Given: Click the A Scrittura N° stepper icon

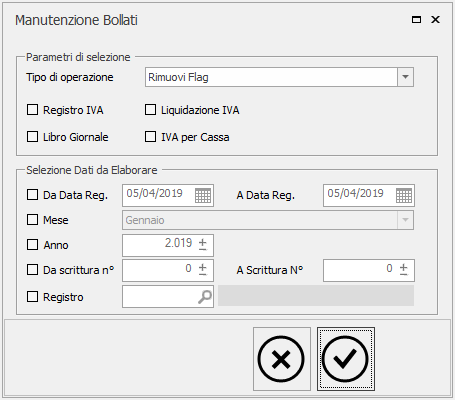Looking at the screenshot, I should click(x=404, y=270).
